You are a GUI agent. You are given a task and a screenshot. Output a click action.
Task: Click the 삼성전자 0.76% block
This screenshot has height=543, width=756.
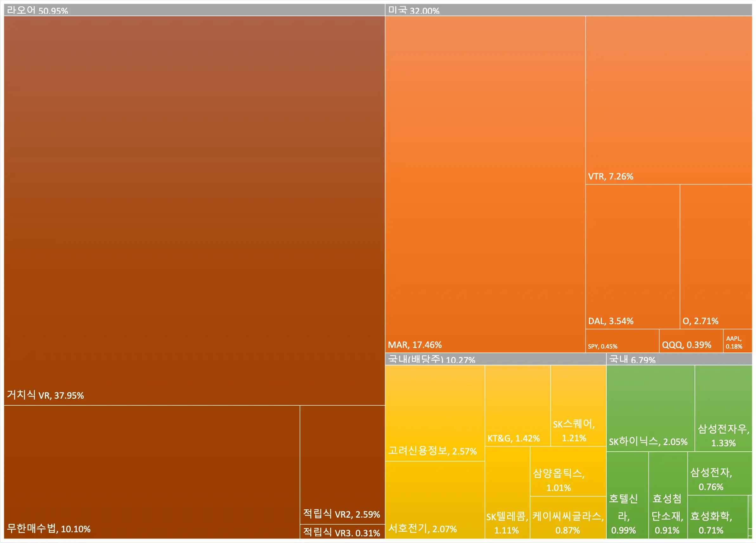click(720, 473)
